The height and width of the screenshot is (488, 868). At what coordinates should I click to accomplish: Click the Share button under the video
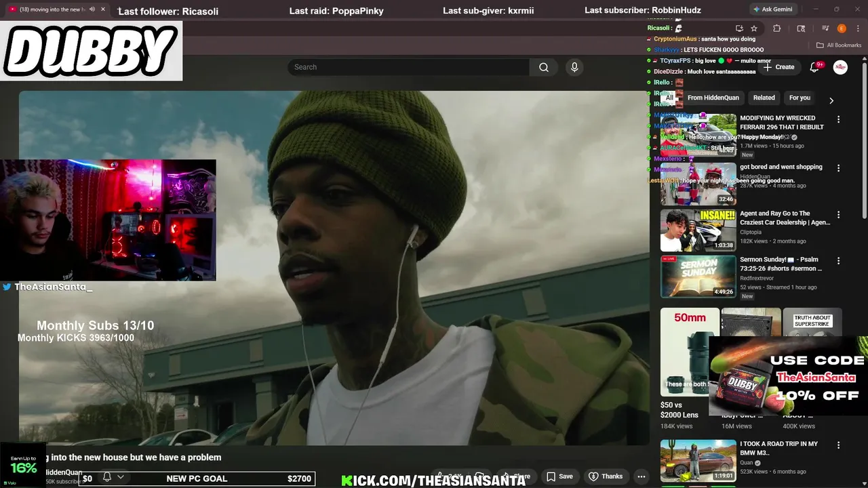(515, 476)
